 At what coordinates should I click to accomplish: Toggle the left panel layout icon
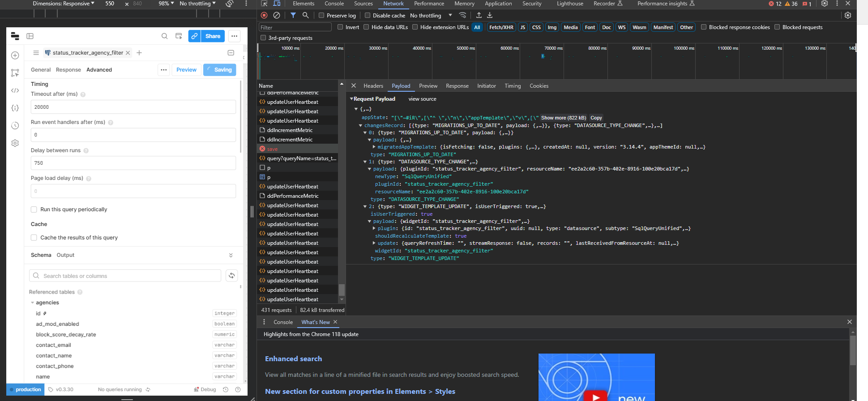[x=30, y=36]
